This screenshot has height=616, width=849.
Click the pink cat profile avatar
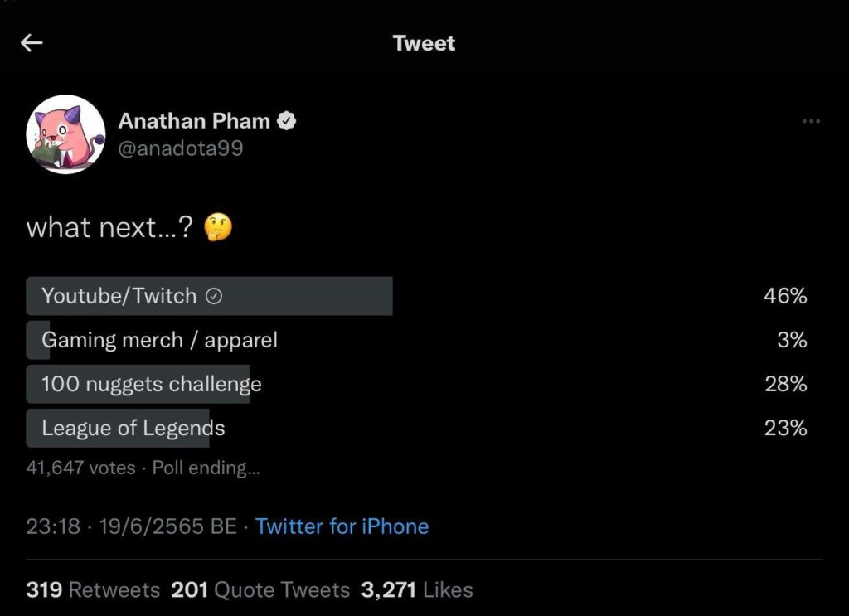[65, 134]
